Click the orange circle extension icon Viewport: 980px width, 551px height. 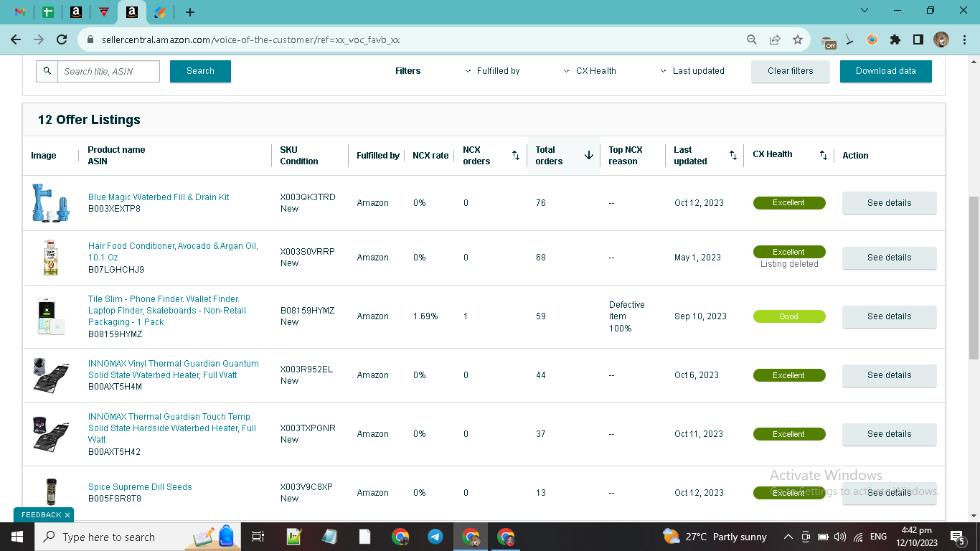click(872, 40)
